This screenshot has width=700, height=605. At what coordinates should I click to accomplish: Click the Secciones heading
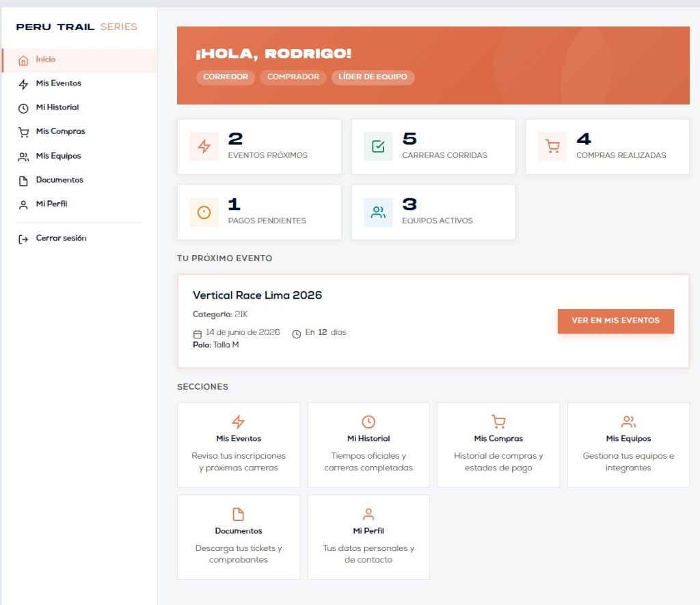202,387
